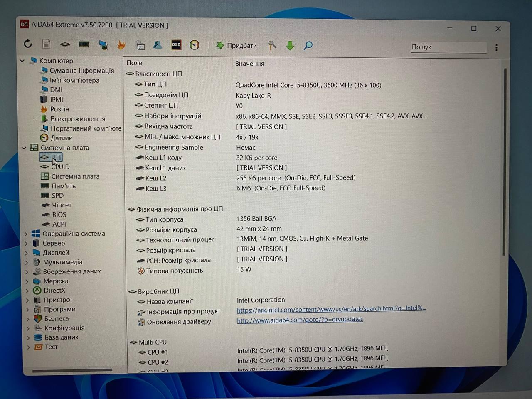Click the Пошук search field
The height and width of the screenshot is (399, 532).
pos(448,47)
